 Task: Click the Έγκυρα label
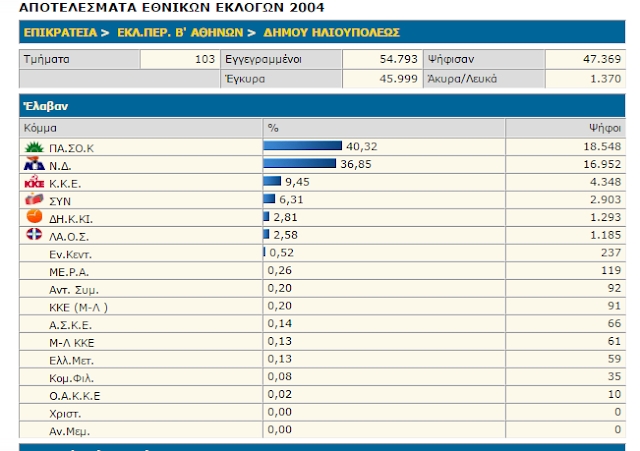[x=245, y=79]
